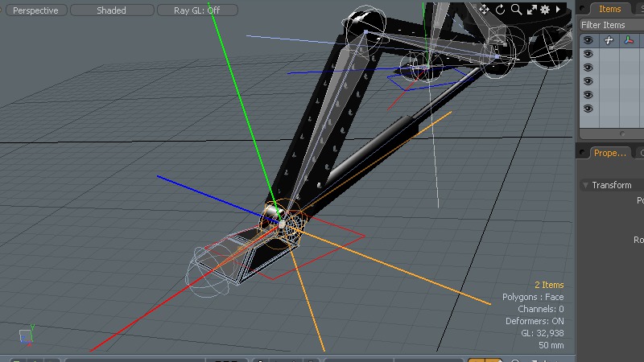Collapse the Transform section

click(586, 185)
